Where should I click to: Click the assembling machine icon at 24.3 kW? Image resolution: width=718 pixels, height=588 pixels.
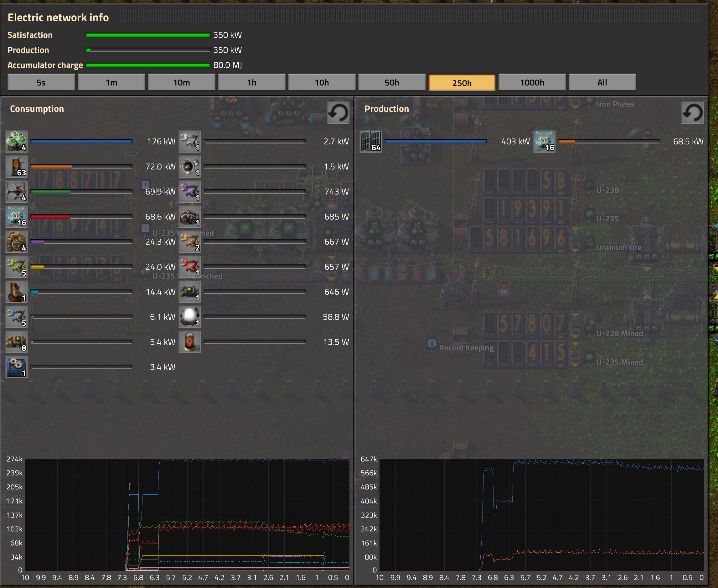[x=16, y=242]
